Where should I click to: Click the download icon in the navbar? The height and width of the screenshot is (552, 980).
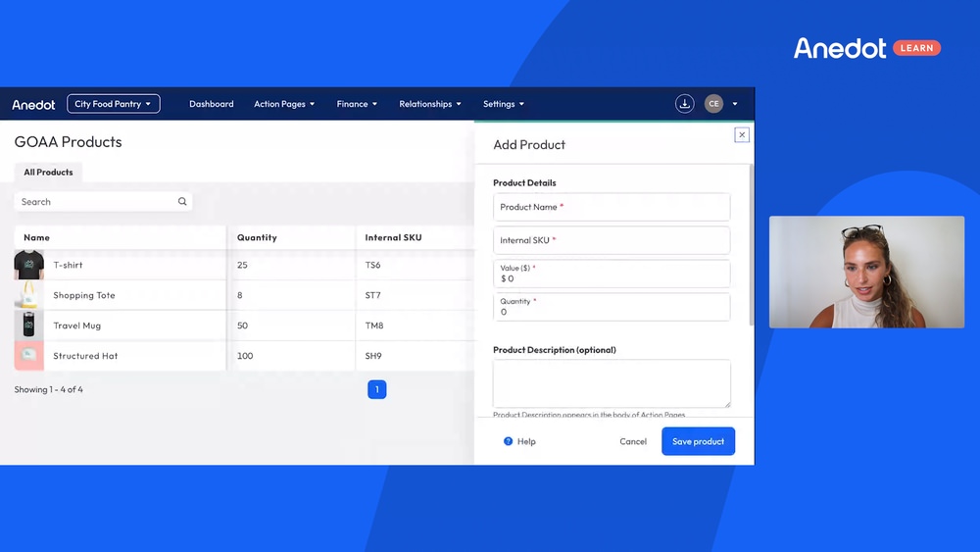pos(685,104)
